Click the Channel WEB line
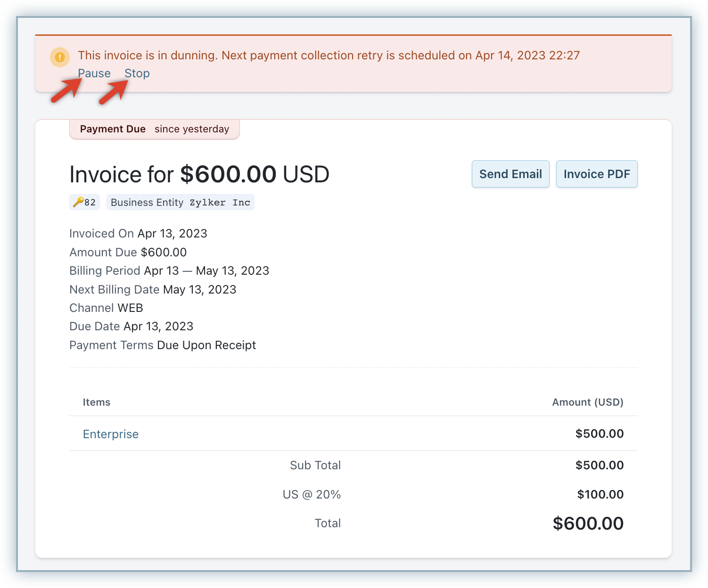The width and height of the screenshot is (708, 588). tap(106, 308)
